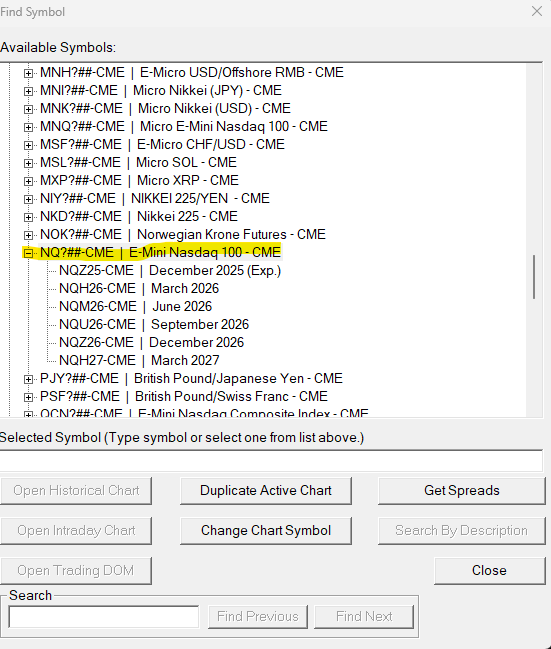Screen dimensions: 551x649
Task: Expand the NIY?##-CME NIKKEI 225/YEN node
Action: pos(28,199)
